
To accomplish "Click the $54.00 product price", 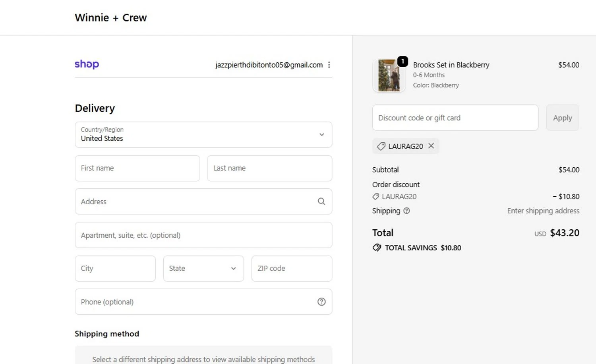I will [x=569, y=65].
